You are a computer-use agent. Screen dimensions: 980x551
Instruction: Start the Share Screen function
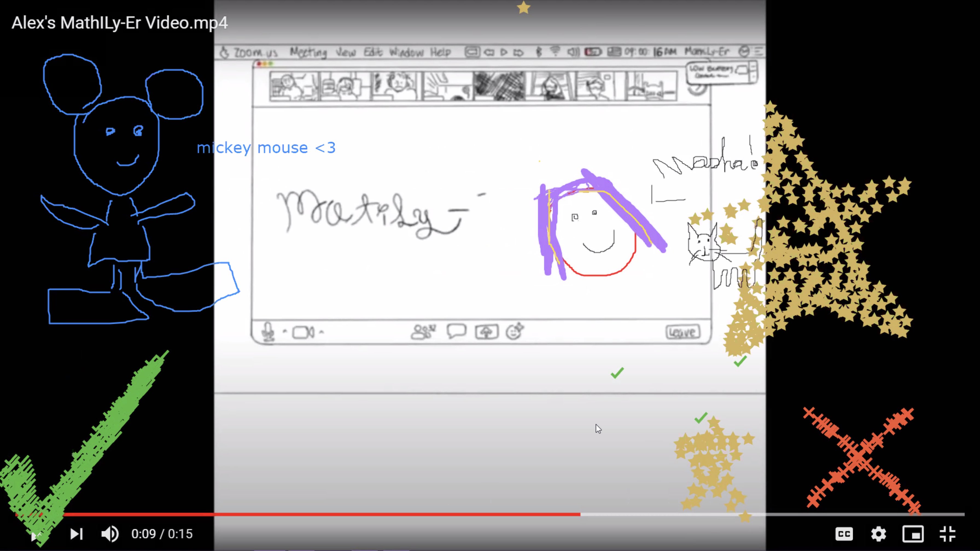pyautogui.click(x=486, y=332)
